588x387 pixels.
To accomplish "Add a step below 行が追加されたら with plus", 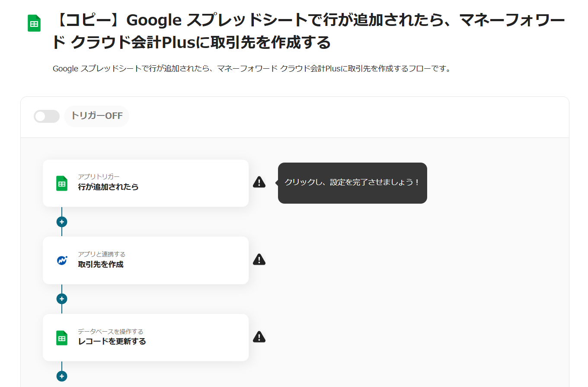I will pyautogui.click(x=62, y=222).
